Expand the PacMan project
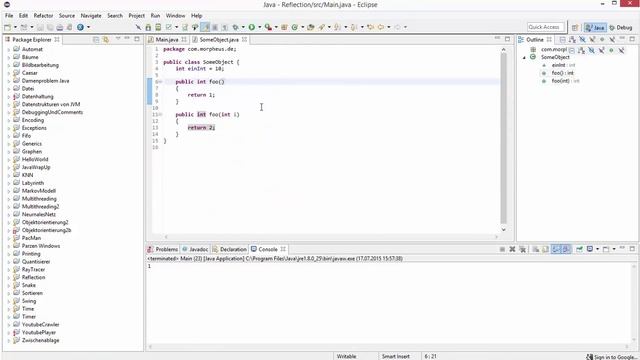The image size is (640, 360). tap(9, 239)
